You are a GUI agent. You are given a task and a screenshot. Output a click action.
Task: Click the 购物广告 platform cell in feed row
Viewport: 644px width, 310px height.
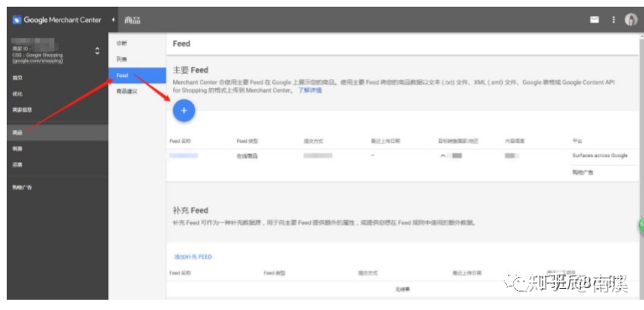coord(583,173)
